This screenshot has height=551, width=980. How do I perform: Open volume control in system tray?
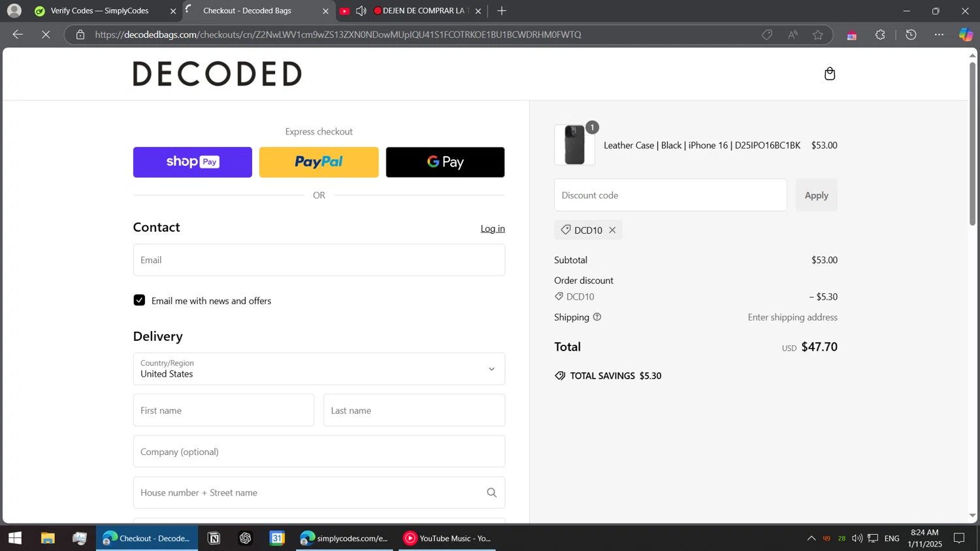pyautogui.click(x=857, y=539)
